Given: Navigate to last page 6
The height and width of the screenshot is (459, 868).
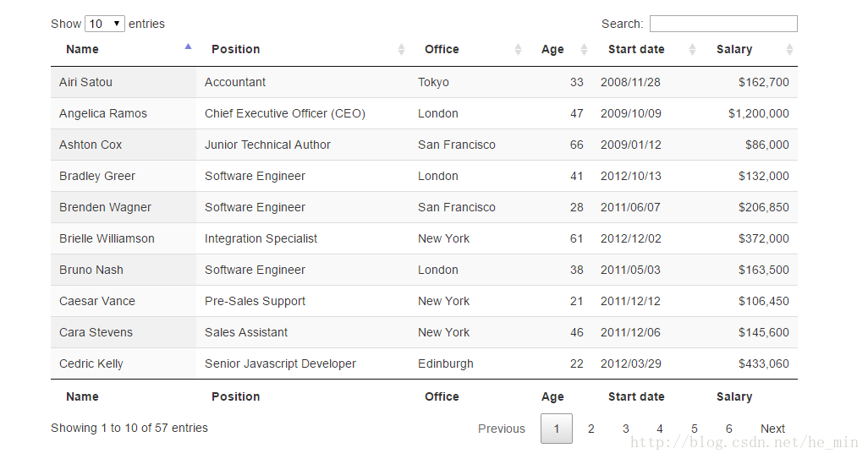Looking at the screenshot, I should [x=729, y=429].
